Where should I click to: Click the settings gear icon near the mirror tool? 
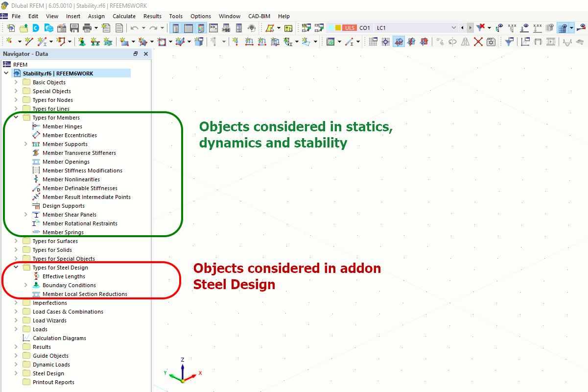491,42
